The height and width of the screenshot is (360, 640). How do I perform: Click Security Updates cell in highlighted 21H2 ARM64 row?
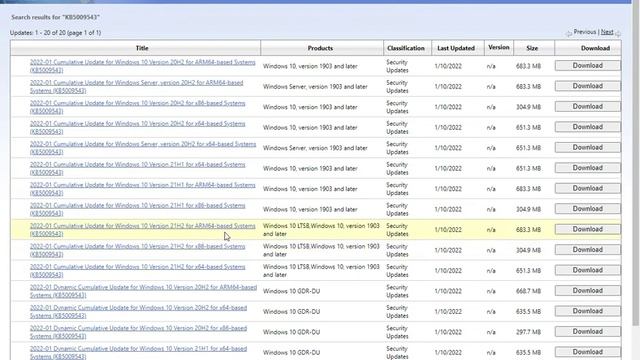click(397, 229)
